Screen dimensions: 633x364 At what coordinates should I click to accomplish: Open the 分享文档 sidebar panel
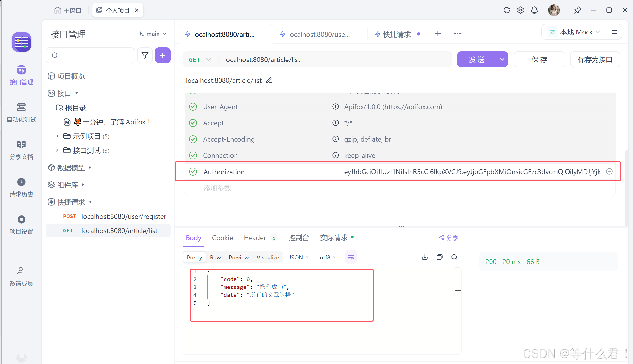21,150
